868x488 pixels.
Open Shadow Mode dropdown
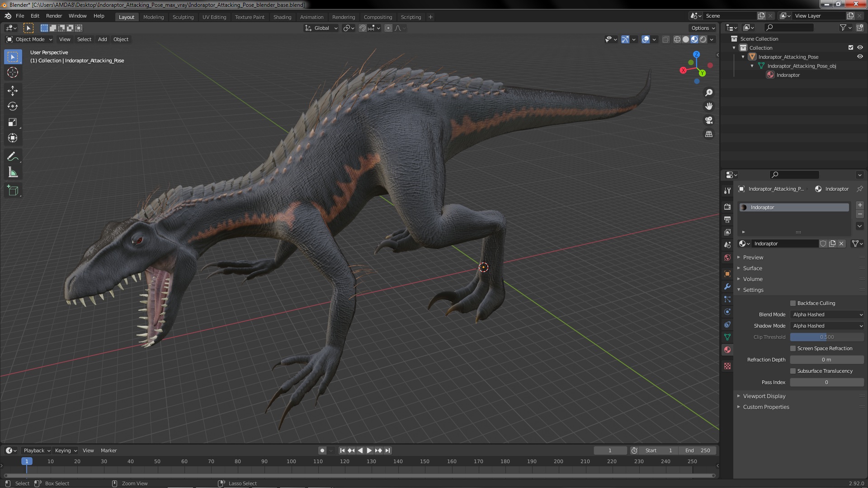pyautogui.click(x=827, y=326)
